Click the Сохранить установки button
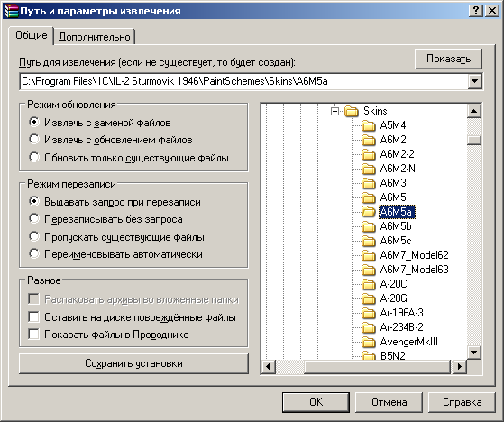 pos(133,363)
